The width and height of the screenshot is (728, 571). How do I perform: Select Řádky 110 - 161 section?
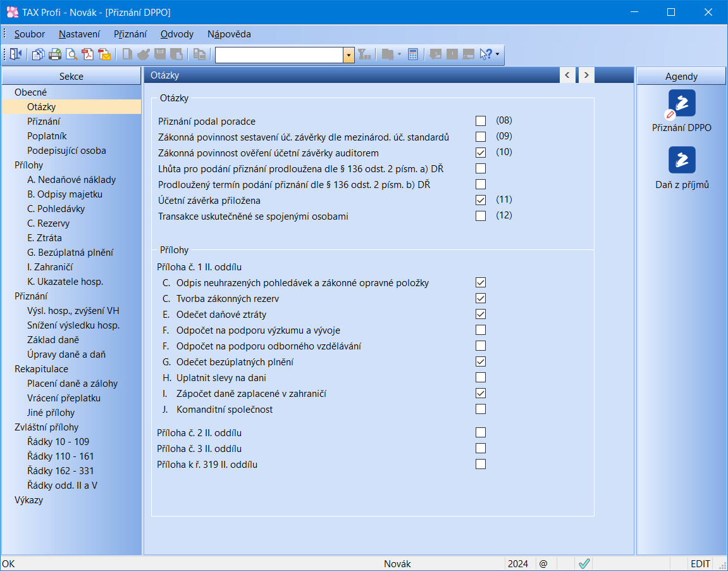(x=60, y=456)
